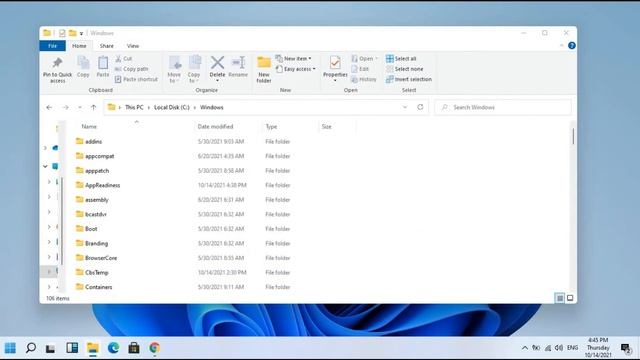Open Microsoft Edge from taskbar
This screenshot has width=640, height=360.
point(113,348)
